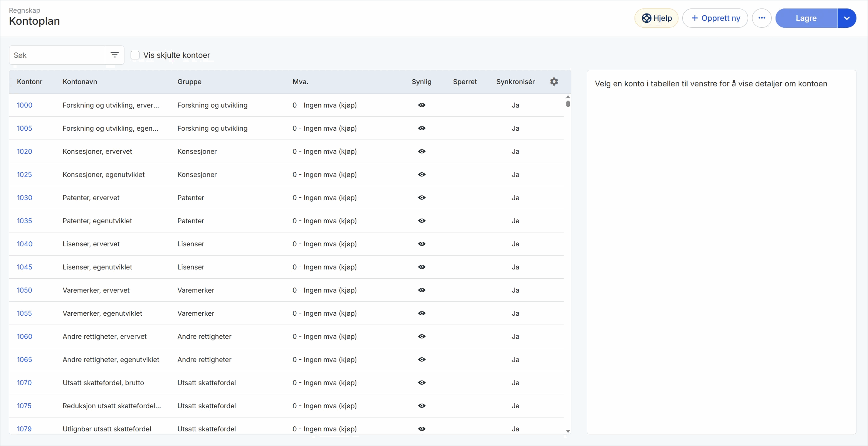This screenshot has width=868, height=446.
Task: Toggle eye icon for Lisenser, egenutviklet
Action: click(422, 267)
